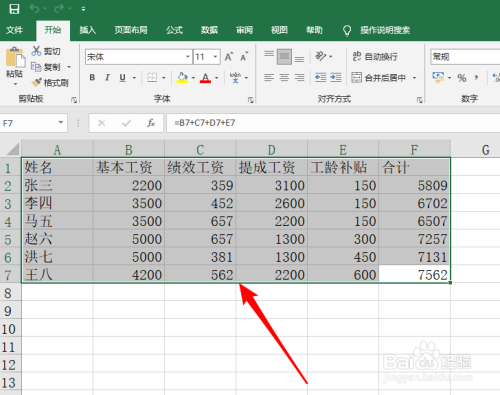The image size is (500, 395).
Task: Click the fx insert function icon
Action: 151,123
